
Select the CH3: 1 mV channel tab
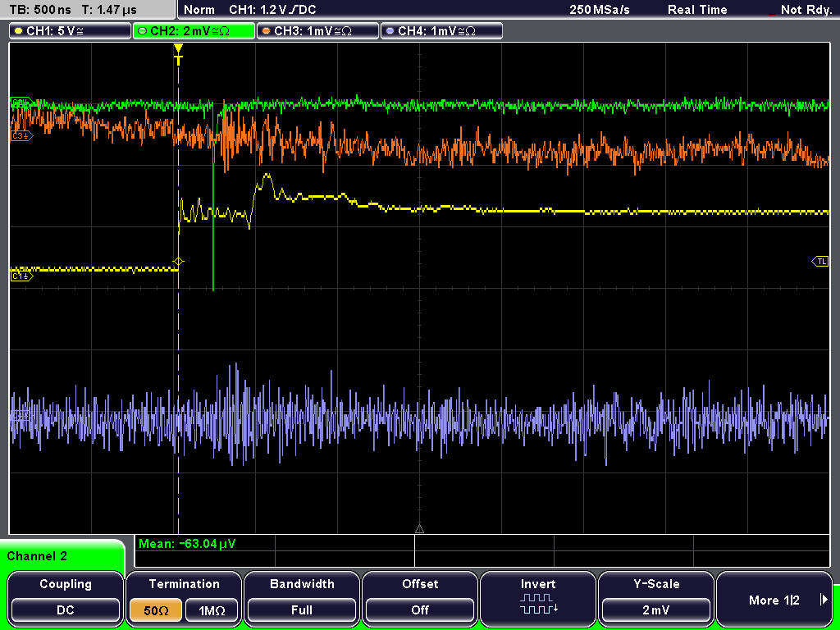(317, 31)
